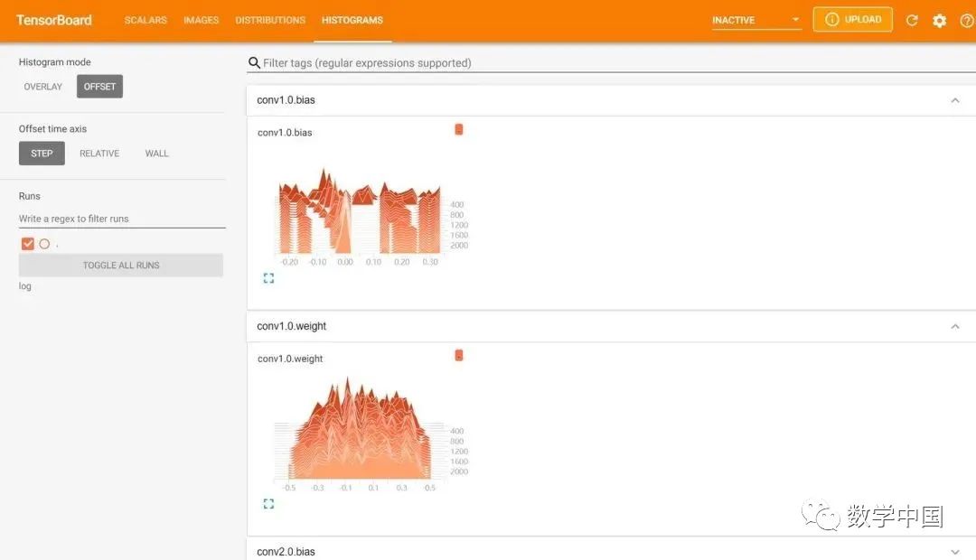
Task: Click the 'Runs' heading
Action: tap(29, 196)
